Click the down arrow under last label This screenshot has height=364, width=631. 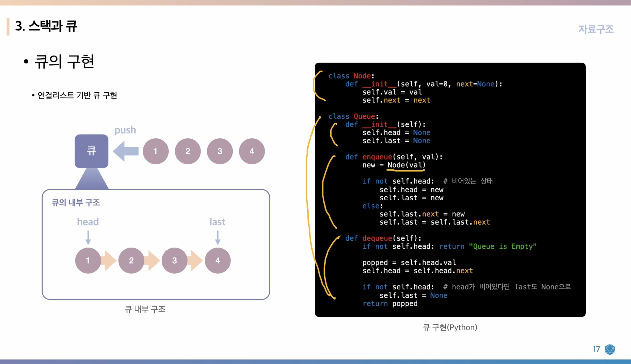[218, 238]
